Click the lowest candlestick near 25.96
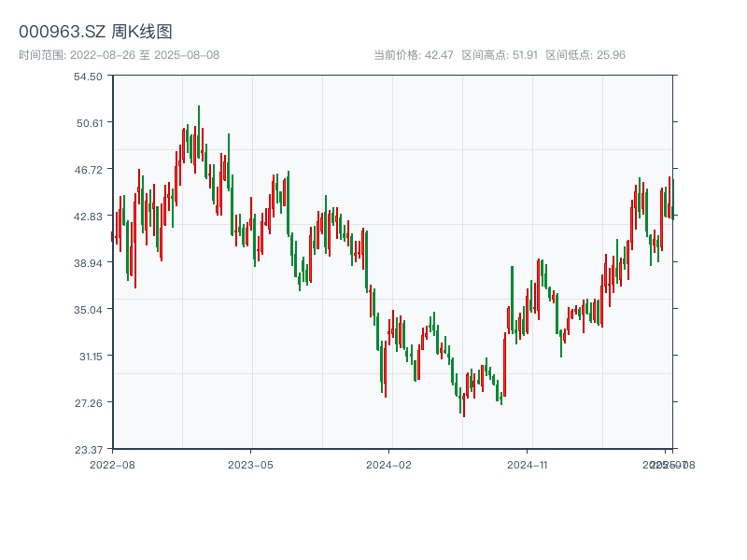This screenshot has width=747, height=560. [x=463, y=401]
